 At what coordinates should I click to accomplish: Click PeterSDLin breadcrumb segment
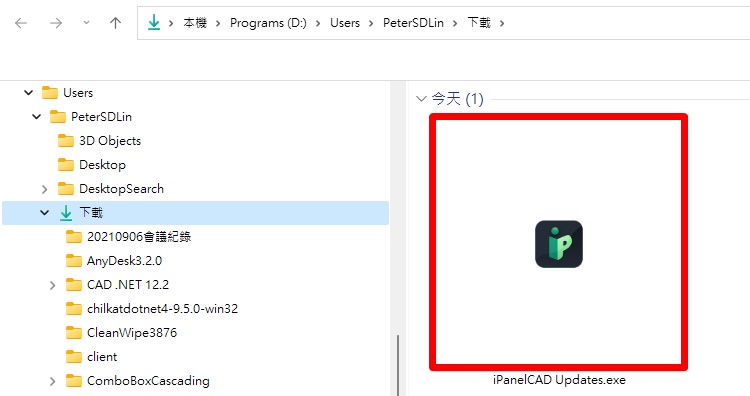413,23
